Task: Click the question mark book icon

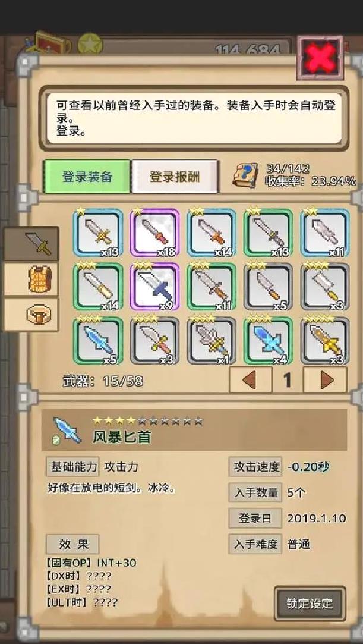Action: point(245,175)
